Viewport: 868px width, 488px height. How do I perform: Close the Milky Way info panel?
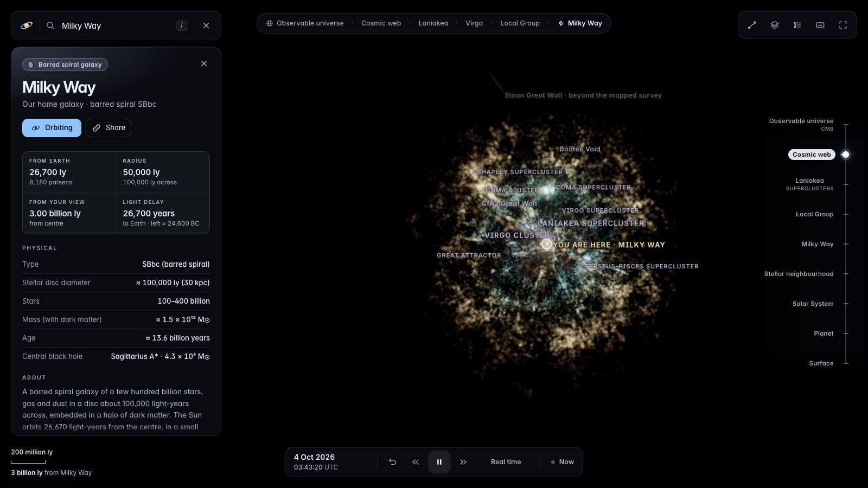204,63
